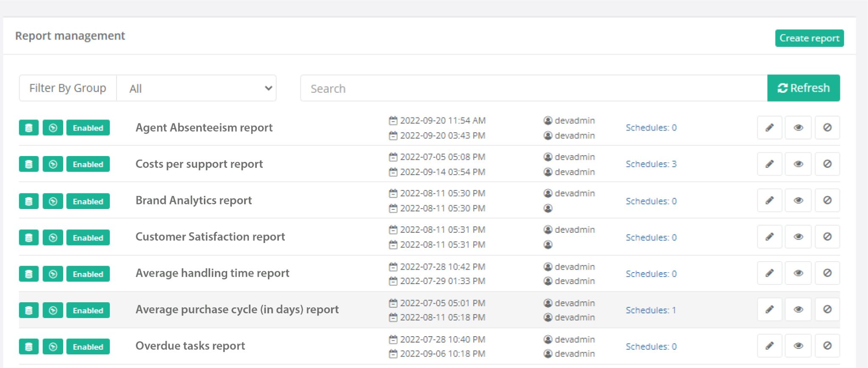
Task: Click the clock icon for Overdue tasks report
Action: [x=53, y=347]
